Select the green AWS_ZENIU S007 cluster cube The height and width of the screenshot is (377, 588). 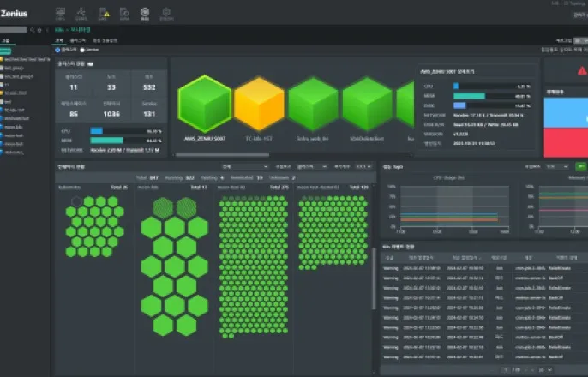(x=204, y=104)
